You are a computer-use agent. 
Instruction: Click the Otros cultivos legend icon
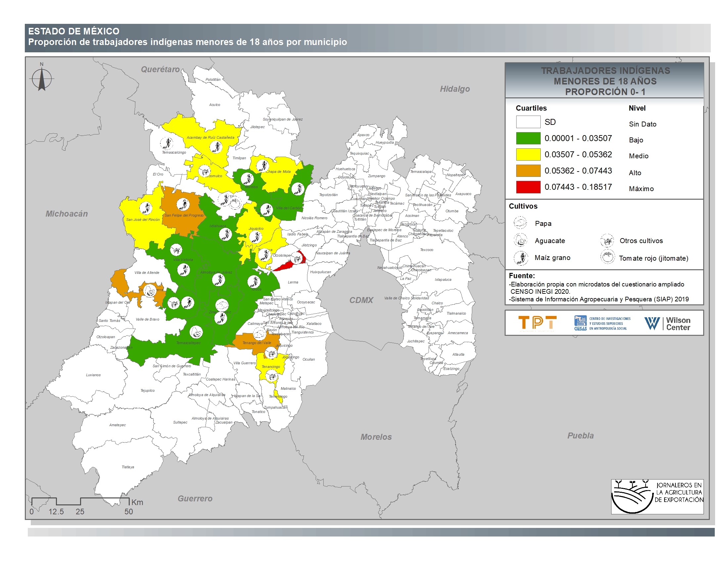pyautogui.click(x=607, y=240)
